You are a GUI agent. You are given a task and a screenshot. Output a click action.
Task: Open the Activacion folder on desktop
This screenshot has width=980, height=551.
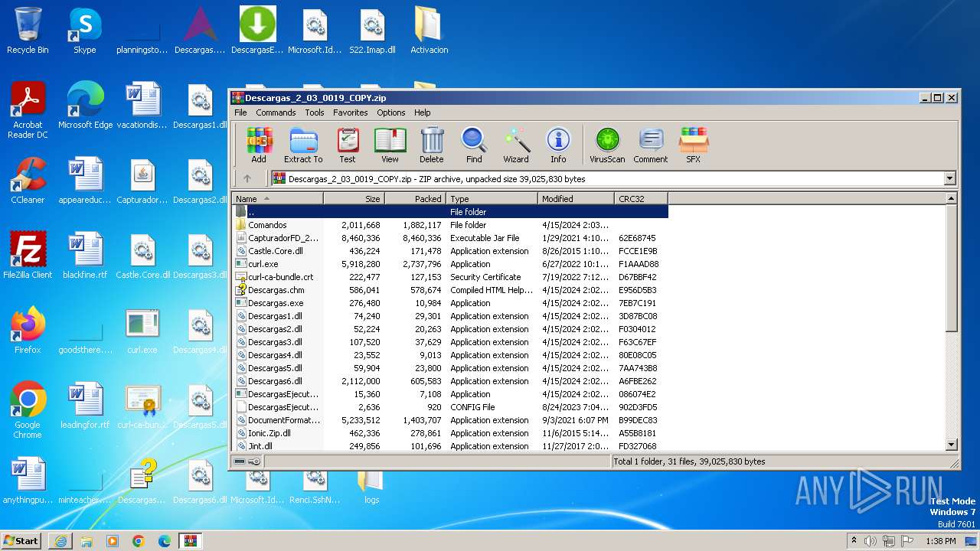pyautogui.click(x=429, y=31)
